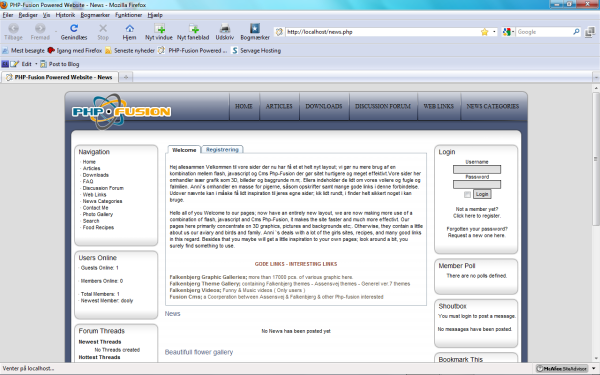Image resolution: width=600 pixels, height=375 pixels.
Task: Reload the page with Genindlæs button
Action: (74, 32)
